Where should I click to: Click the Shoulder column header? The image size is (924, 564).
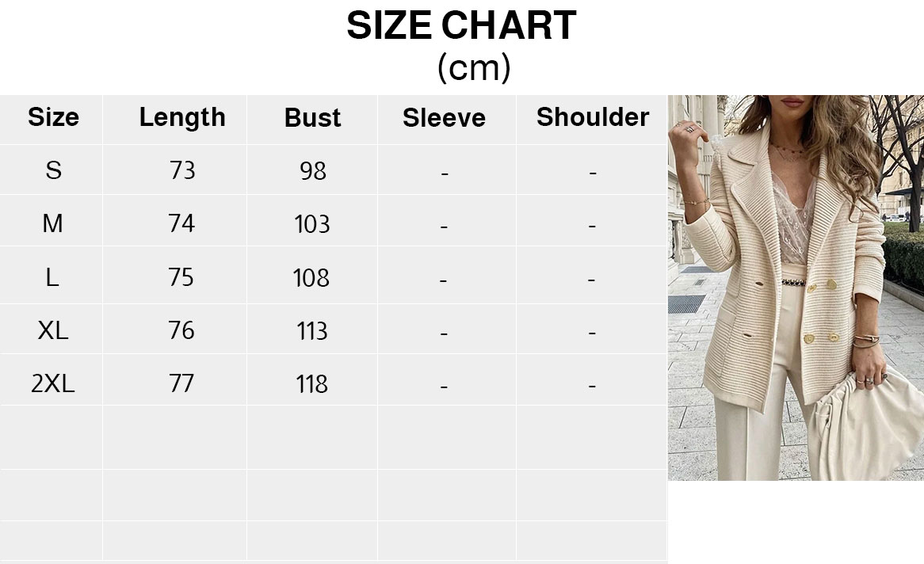[592, 117]
